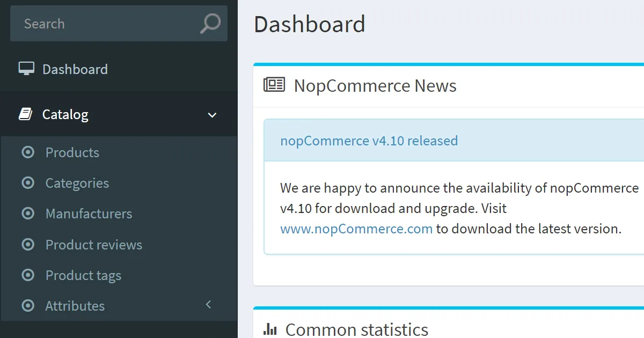
Task: Select Manufacturers from the Catalog menu
Action: point(88,214)
